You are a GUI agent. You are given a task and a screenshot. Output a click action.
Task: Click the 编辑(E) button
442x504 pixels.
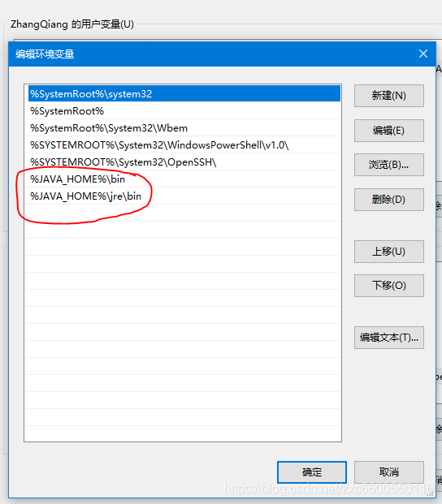click(x=389, y=131)
